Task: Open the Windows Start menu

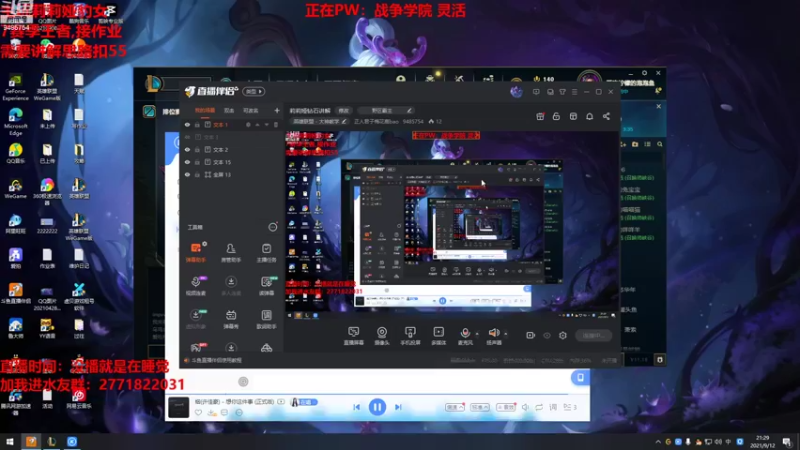Action: click(x=10, y=441)
